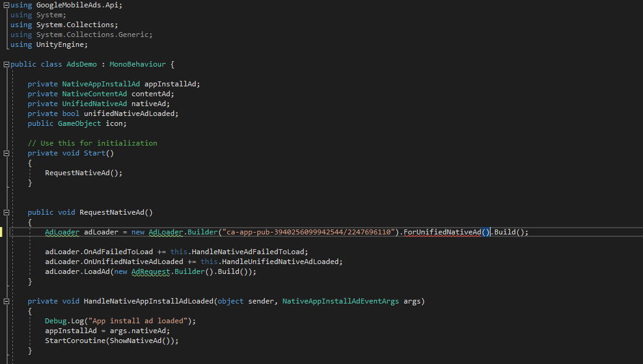Click the ad unit ID string literal
643x364 pixels.
click(x=309, y=232)
